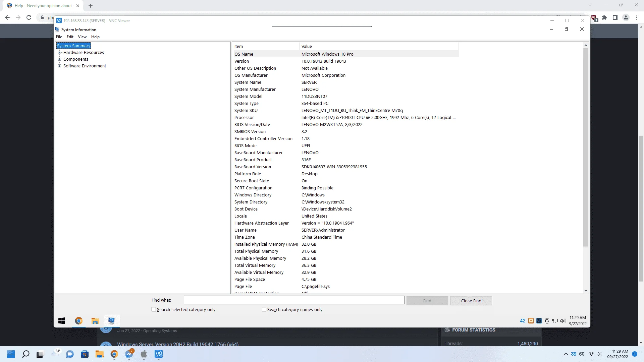Click local Wi-Fi tray icon
Image resolution: width=644 pixels, height=362 pixels.
click(x=591, y=354)
